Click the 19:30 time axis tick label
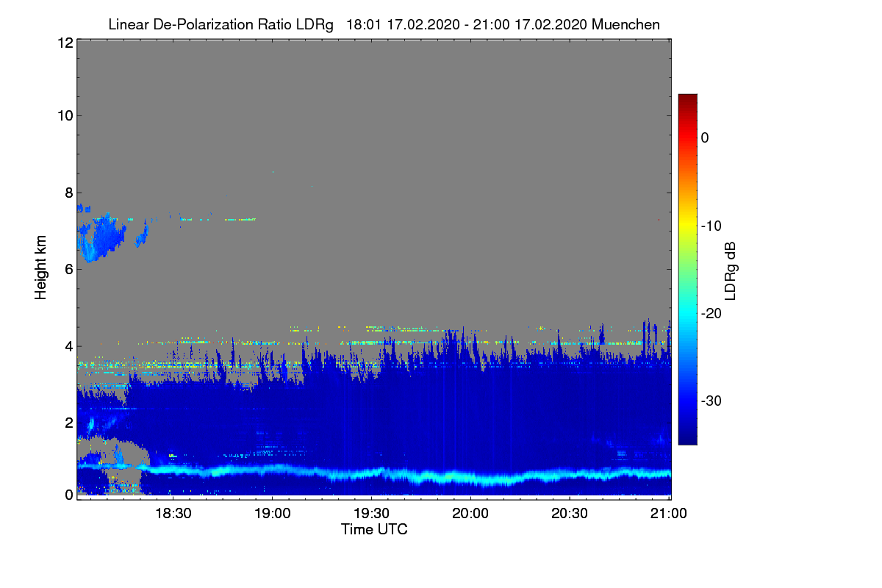The image size is (882, 588). (371, 514)
